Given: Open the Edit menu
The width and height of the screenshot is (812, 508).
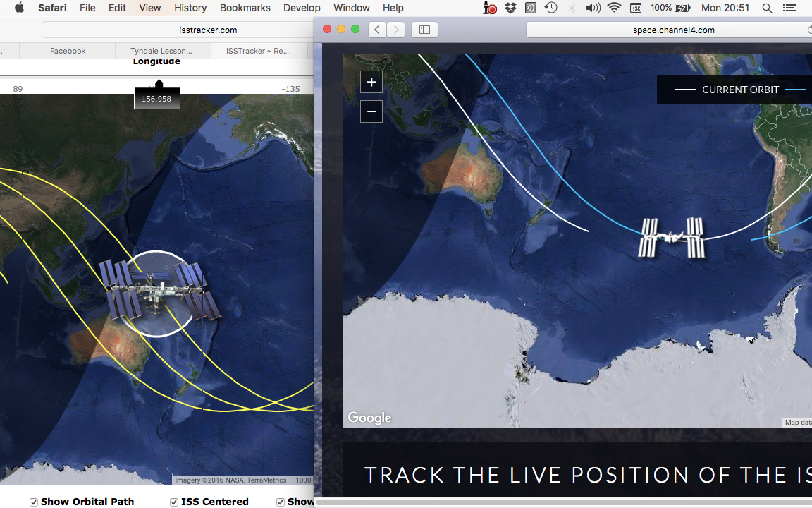Looking at the screenshot, I should tap(117, 8).
